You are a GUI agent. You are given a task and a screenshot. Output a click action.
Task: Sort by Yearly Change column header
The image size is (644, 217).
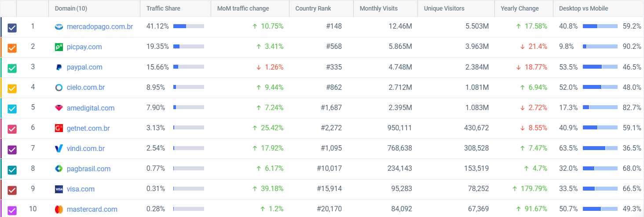(x=520, y=8)
